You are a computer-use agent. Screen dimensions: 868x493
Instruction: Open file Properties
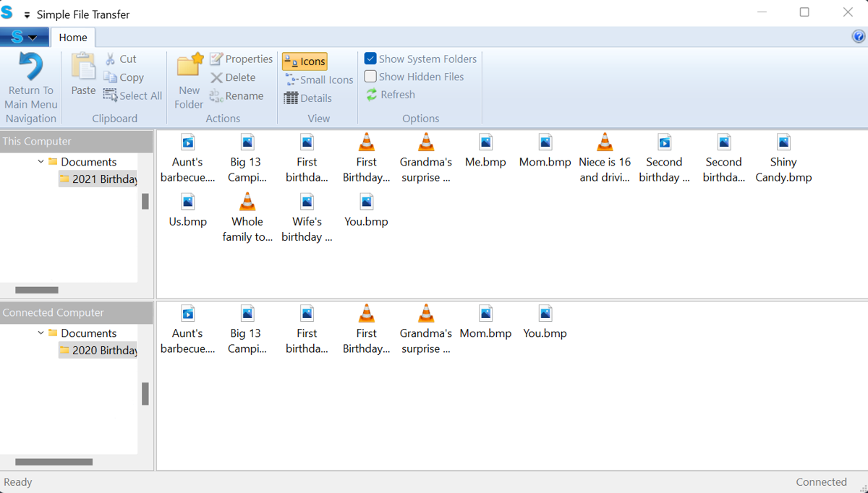(241, 59)
